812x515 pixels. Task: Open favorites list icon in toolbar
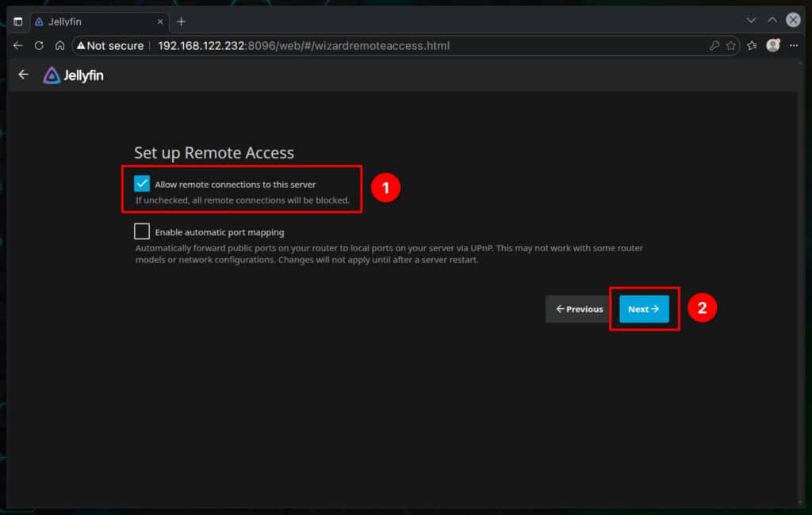point(752,46)
